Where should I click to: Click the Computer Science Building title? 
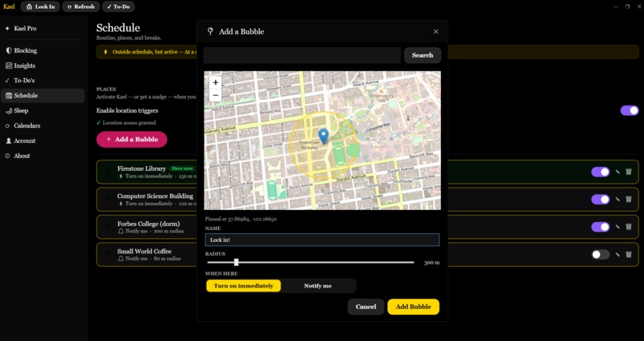(155, 196)
